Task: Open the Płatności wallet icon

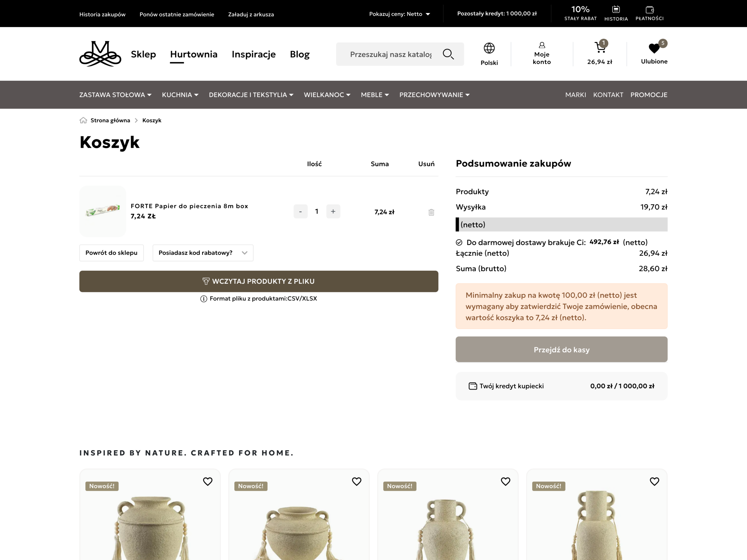Action: coord(650,9)
